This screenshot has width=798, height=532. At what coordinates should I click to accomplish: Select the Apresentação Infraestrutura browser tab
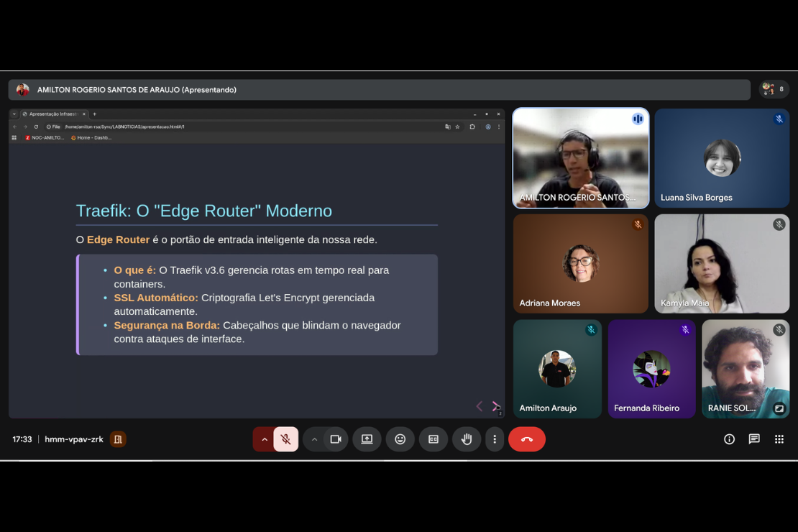point(53,114)
